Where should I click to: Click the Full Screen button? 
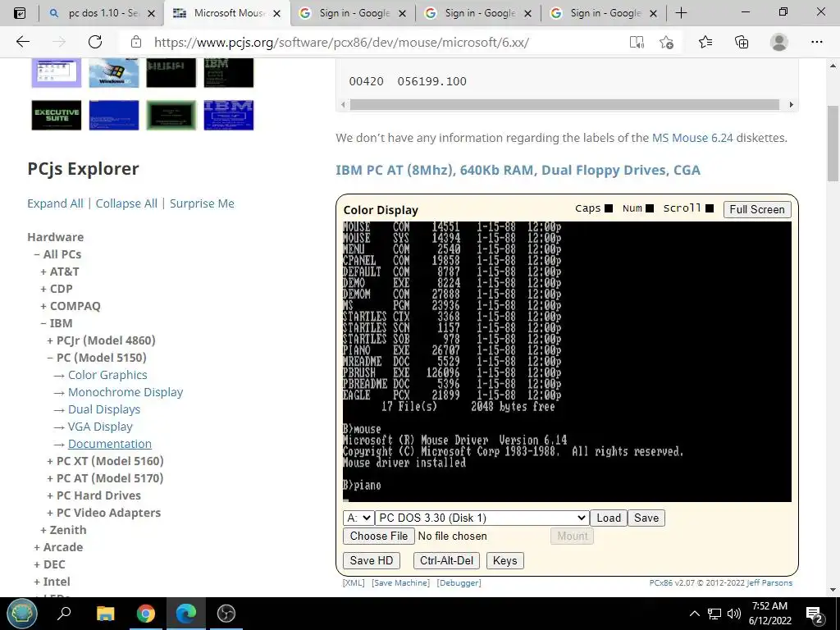point(757,209)
